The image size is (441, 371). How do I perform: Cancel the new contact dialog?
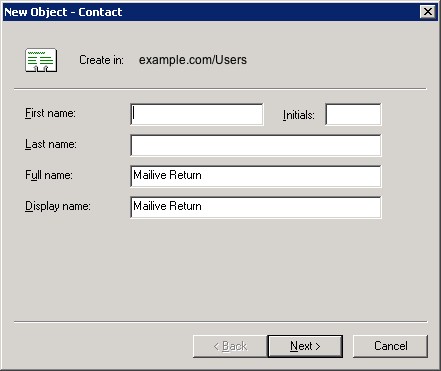pyautogui.click(x=390, y=346)
